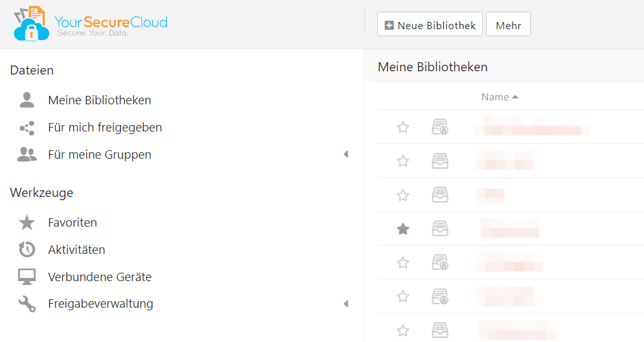Select Verbundene Geräte in the sidebar
The image size is (644, 342).
[x=100, y=277]
